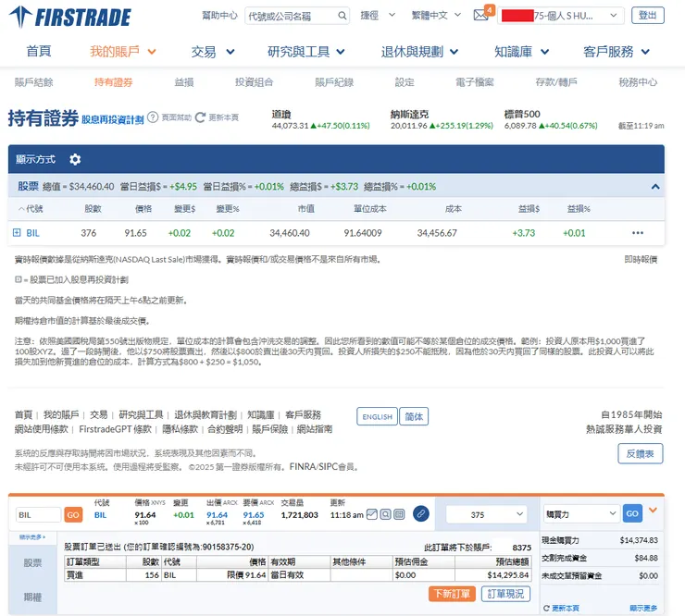Open the 隱私條款 footer link
685x616 pixels.
180,429
